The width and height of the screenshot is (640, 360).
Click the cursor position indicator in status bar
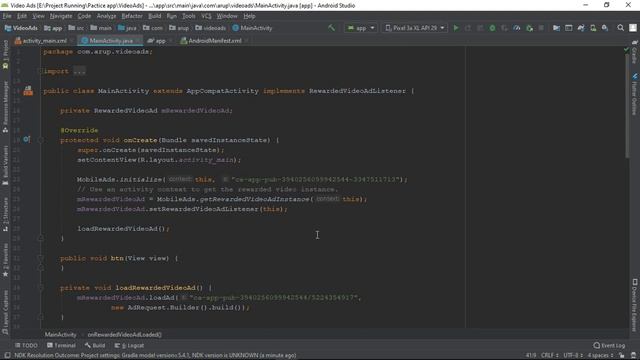point(531,355)
